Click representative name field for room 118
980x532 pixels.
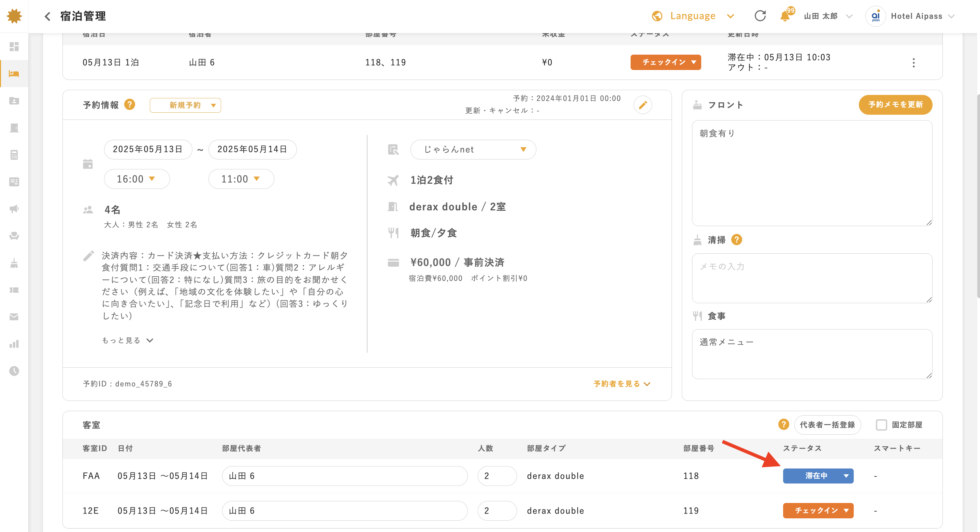345,476
